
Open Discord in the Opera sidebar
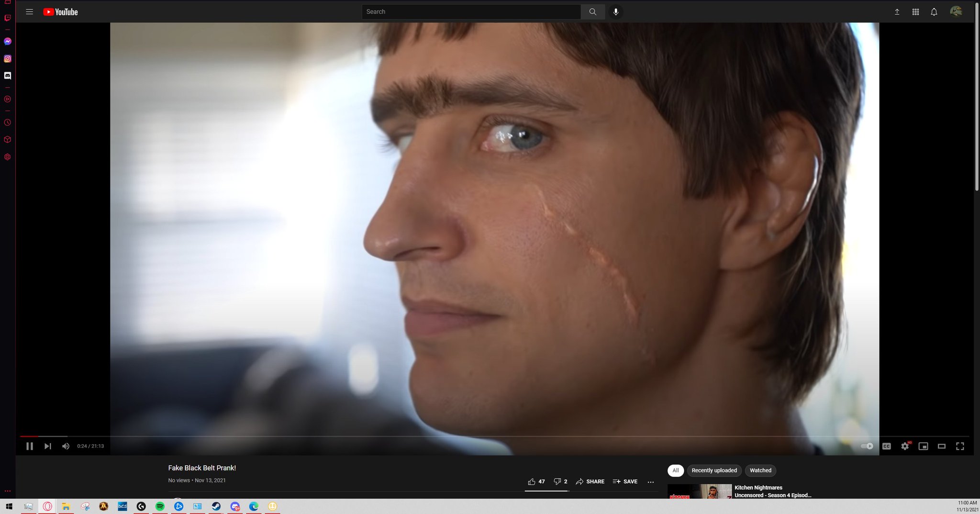[x=8, y=76]
